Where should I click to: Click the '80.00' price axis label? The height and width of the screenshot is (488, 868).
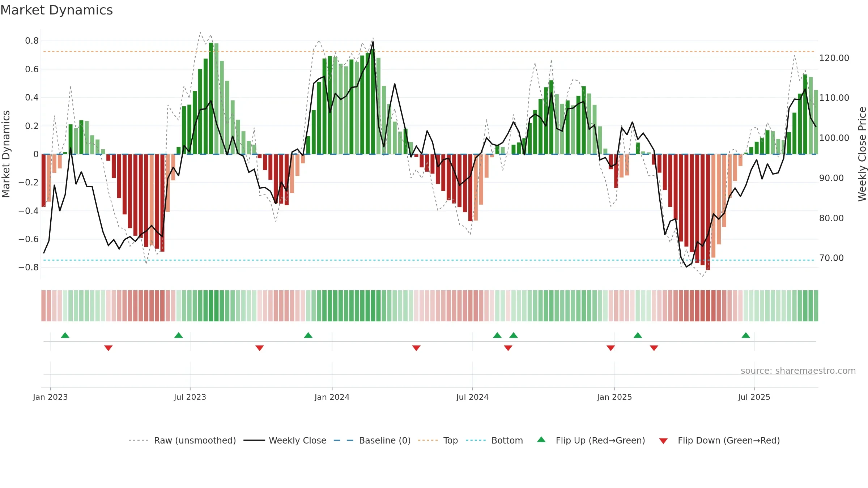831,218
